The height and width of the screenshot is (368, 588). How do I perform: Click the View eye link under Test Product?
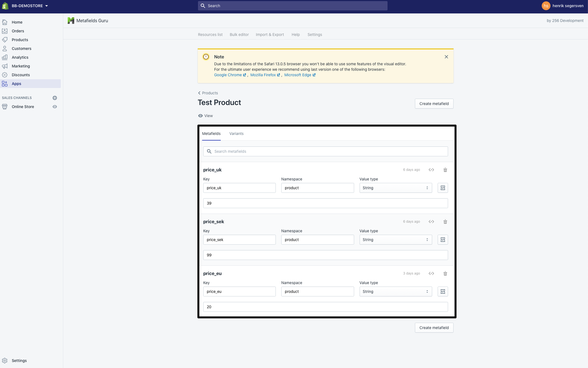[205, 116]
